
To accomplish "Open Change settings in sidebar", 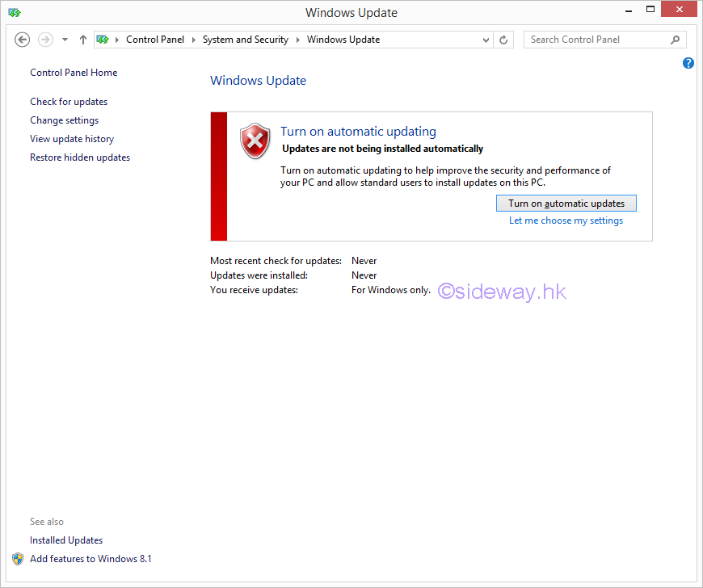I will pyautogui.click(x=65, y=120).
